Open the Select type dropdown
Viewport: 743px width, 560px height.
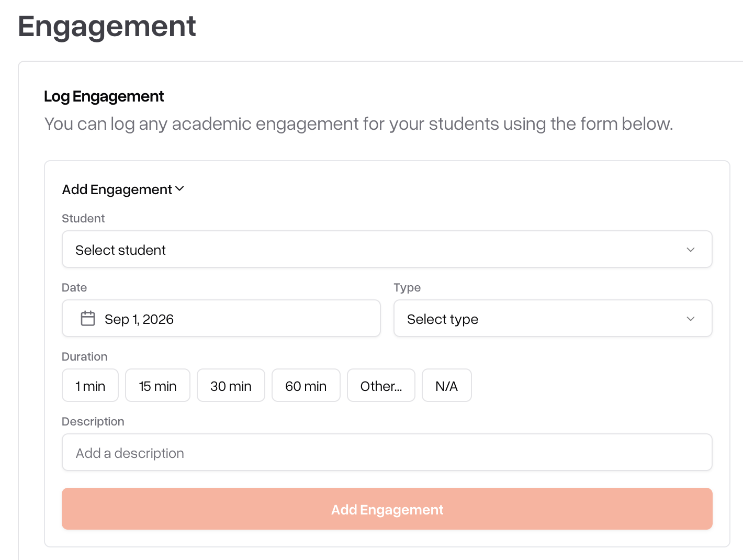coord(553,318)
